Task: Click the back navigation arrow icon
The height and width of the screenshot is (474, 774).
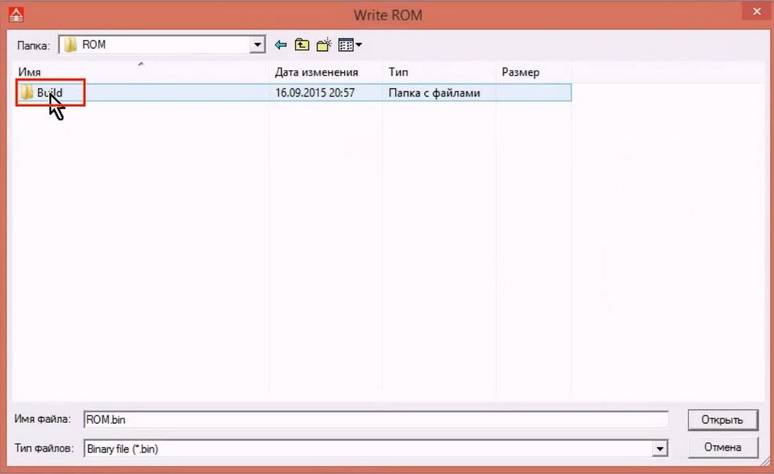Action: (281, 45)
